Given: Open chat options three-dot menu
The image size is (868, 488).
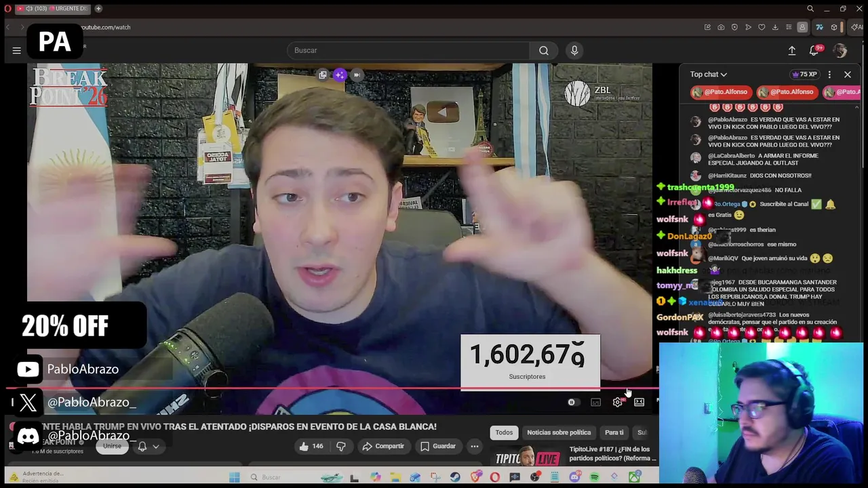Looking at the screenshot, I should pyautogui.click(x=829, y=75).
